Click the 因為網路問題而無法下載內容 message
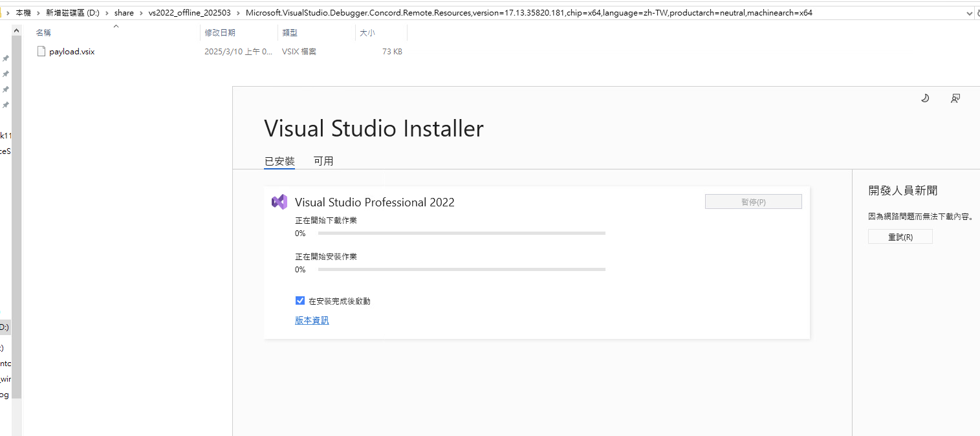980x436 pixels. (x=921, y=217)
